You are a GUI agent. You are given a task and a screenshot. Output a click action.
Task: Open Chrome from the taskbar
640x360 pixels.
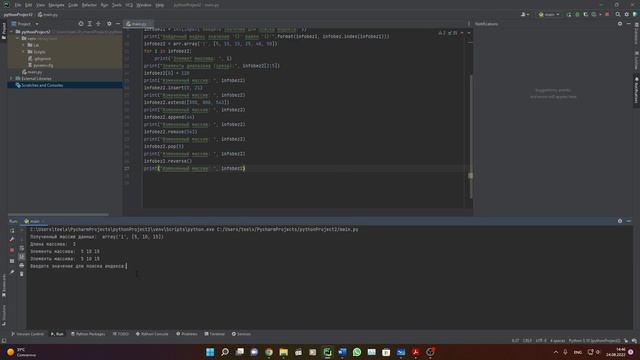[x=269, y=352]
